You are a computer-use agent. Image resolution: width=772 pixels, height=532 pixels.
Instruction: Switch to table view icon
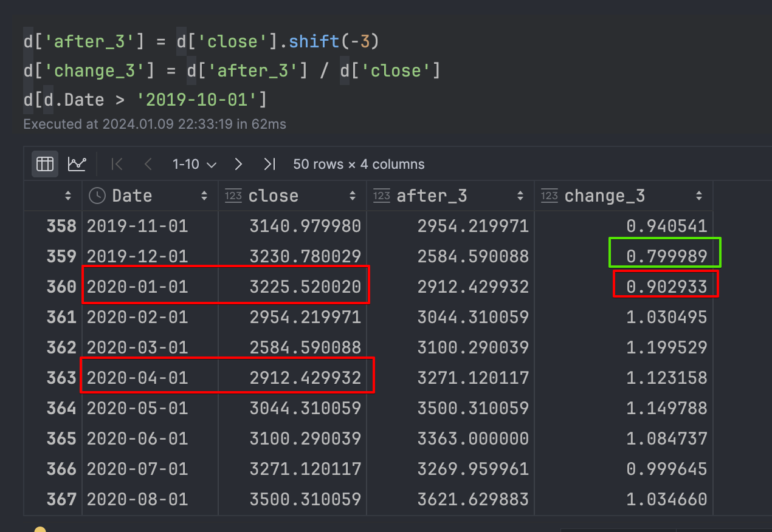pos(45,164)
